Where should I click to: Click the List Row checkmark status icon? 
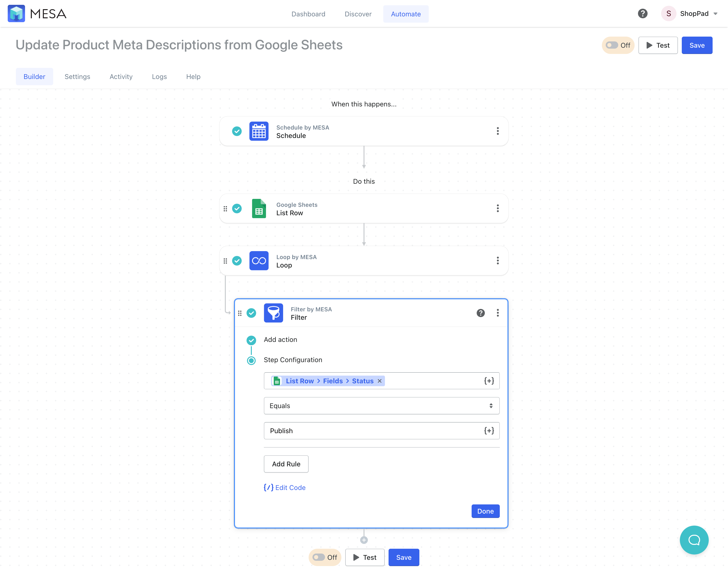pos(236,208)
